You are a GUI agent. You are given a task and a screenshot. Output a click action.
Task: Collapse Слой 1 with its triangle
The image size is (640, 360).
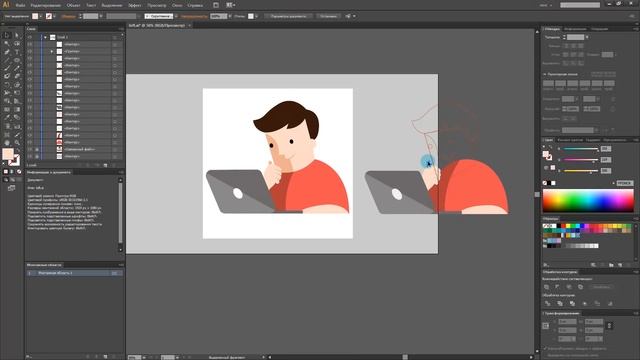[x=45, y=37]
